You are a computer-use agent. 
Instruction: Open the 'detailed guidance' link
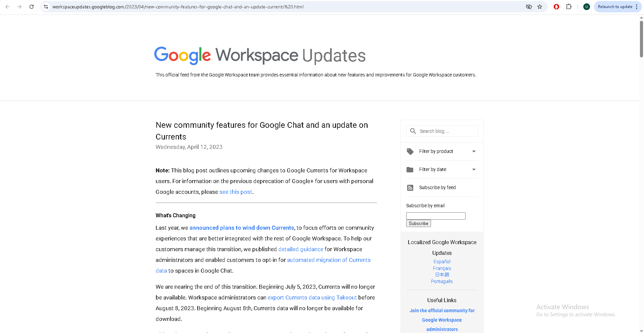[x=301, y=249]
